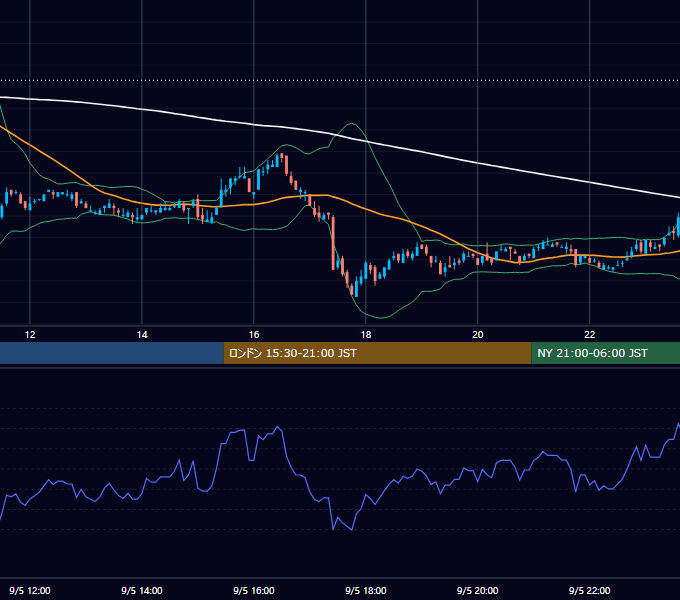
Task: Click the 18 hour axis label
Action: click(366, 335)
